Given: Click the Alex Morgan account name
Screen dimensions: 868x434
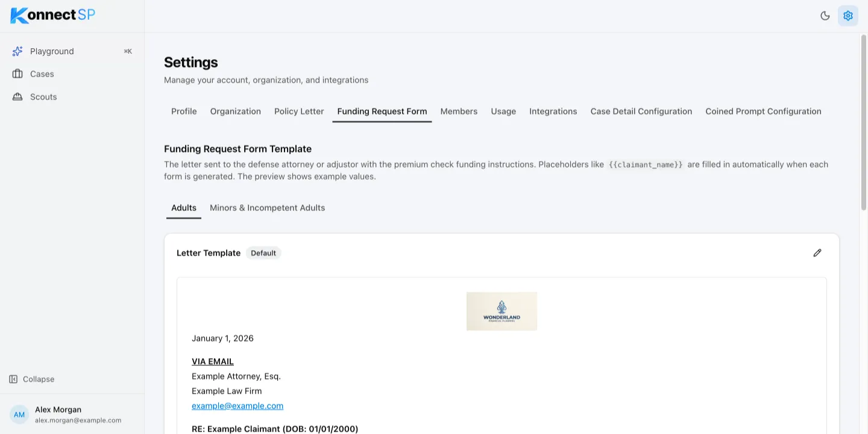Looking at the screenshot, I should [58, 409].
